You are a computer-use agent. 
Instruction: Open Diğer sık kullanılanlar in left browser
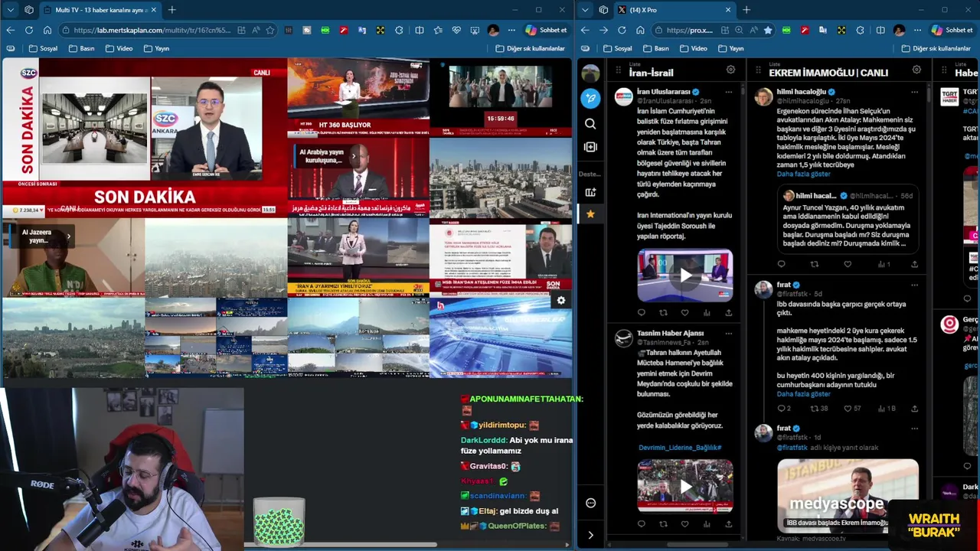coord(530,48)
